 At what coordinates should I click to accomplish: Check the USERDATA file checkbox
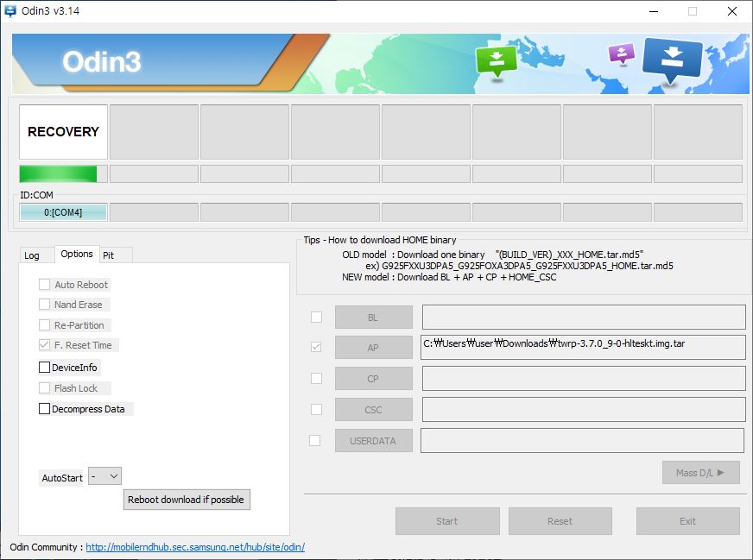[x=315, y=440]
